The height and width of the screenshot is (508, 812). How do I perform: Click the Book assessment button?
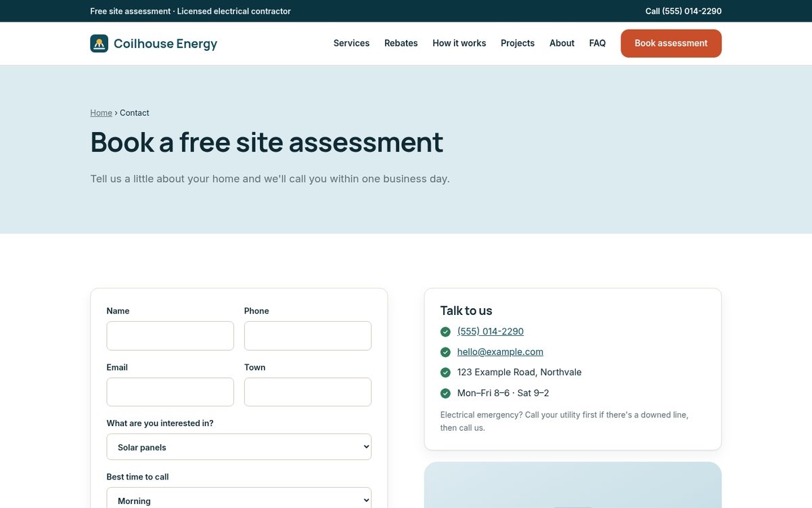(x=671, y=43)
